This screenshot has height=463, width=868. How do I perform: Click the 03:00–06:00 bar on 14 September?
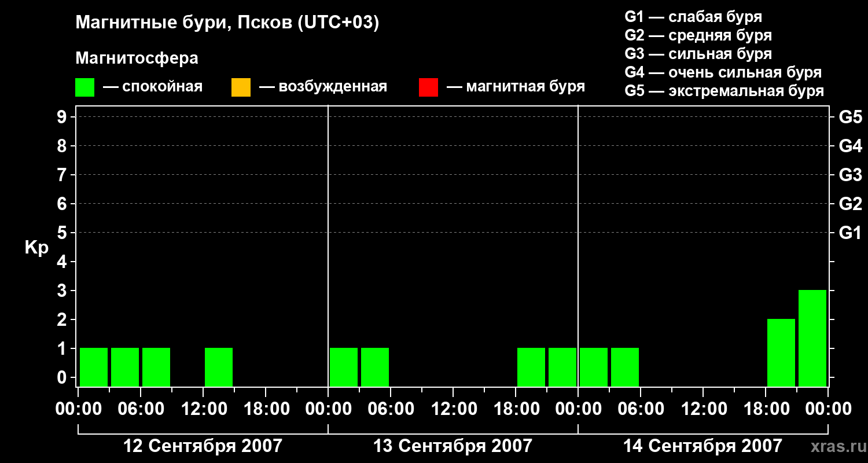(x=625, y=367)
